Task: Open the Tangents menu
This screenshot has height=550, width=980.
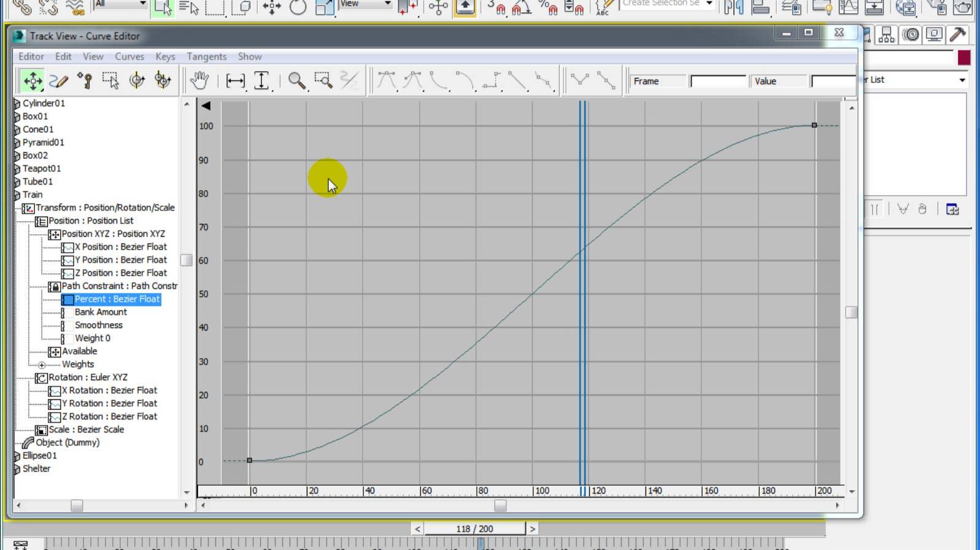Action: tap(207, 56)
